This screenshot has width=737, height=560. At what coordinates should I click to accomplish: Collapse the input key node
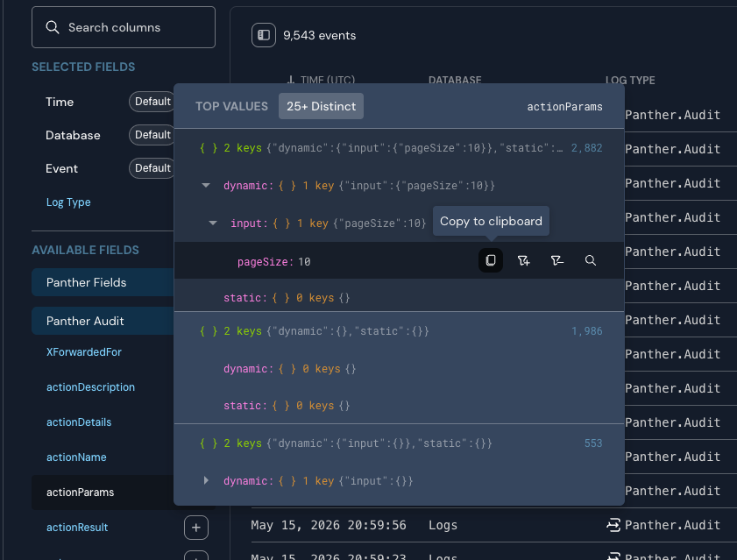point(213,223)
